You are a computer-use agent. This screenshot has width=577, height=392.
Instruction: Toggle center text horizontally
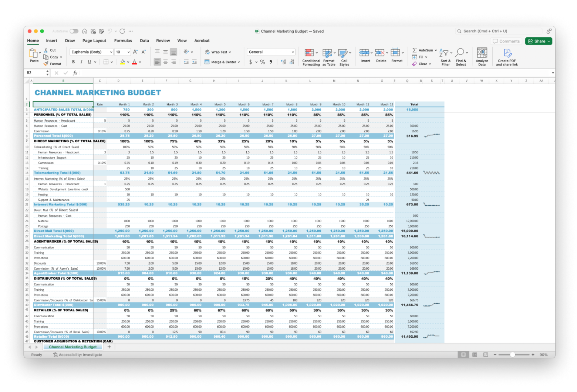(x=165, y=62)
